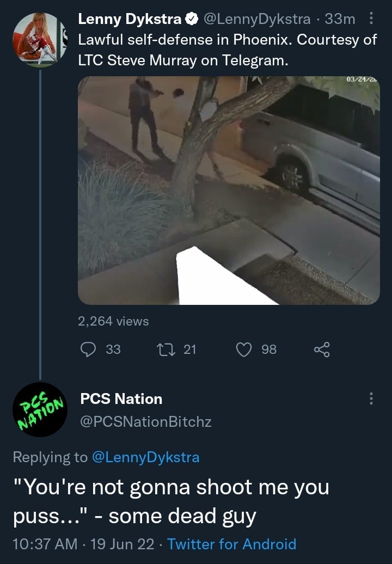Image resolution: width=392 pixels, height=564 pixels.
Task: Click the 98 likes count
Action: (x=269, y=350)
